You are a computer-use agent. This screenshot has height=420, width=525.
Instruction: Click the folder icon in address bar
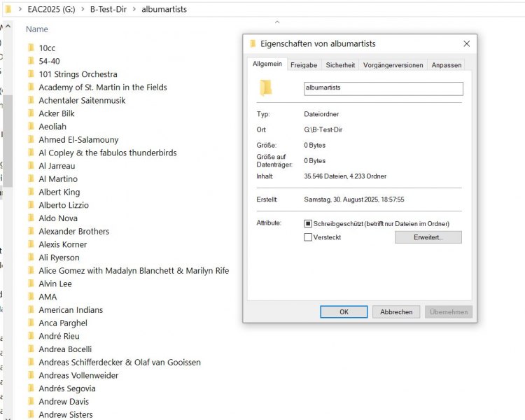pos(8,10)
